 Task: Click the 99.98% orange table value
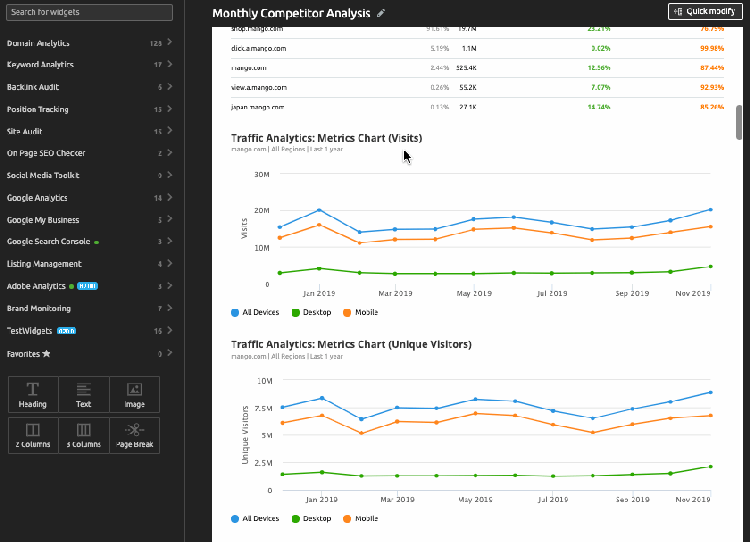[x=712, y=48]
